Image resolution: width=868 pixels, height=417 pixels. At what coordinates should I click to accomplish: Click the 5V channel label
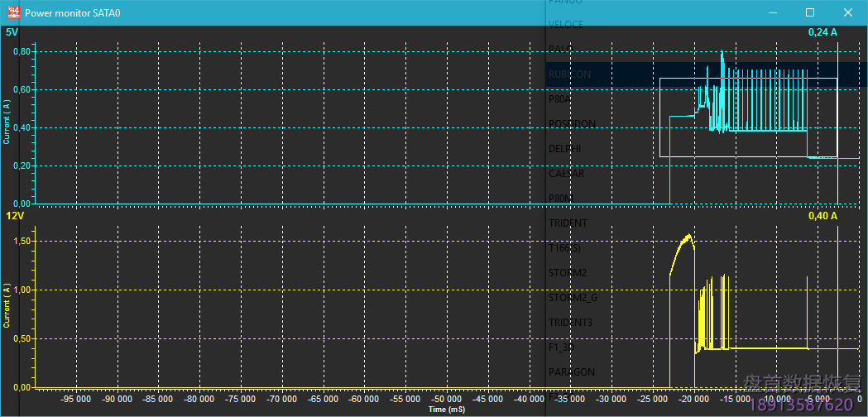coord(12,32)
